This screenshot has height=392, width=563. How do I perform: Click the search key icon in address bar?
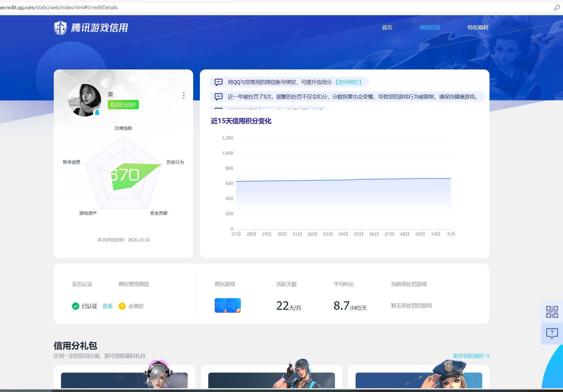[557, 8]
